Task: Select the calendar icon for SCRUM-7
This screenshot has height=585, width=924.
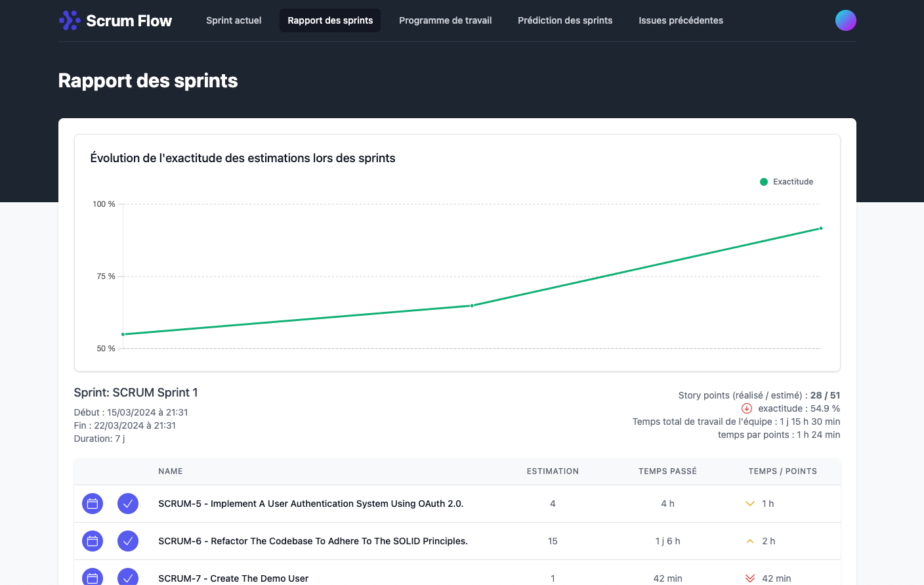Action: point(92,578)
